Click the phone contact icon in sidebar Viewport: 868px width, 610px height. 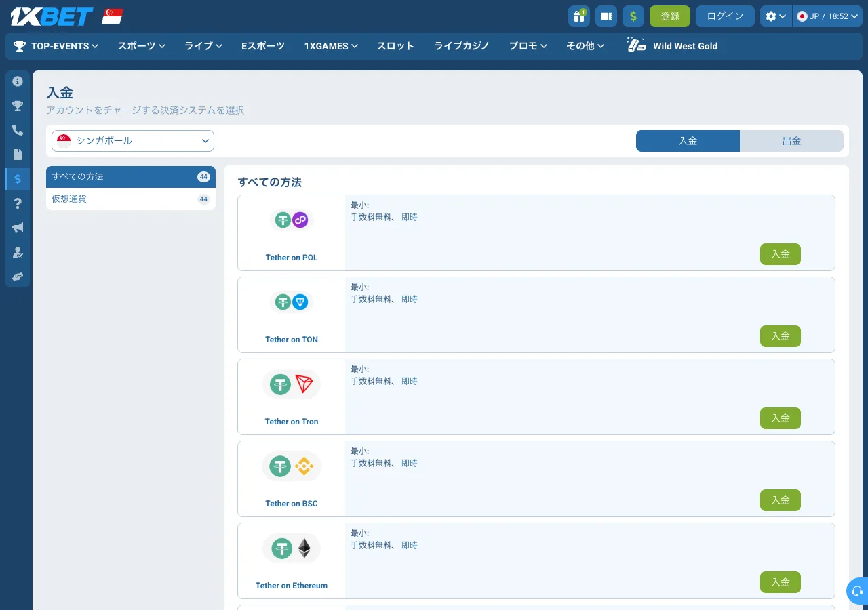point(18,130)
